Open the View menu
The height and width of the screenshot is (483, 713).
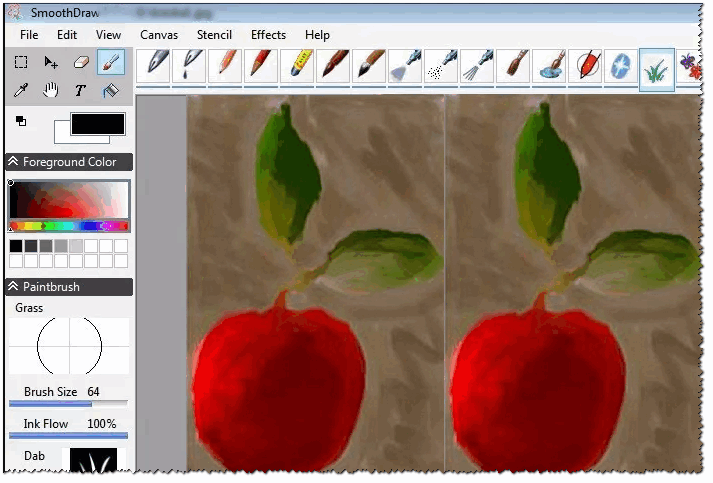(x=108, y=35)
